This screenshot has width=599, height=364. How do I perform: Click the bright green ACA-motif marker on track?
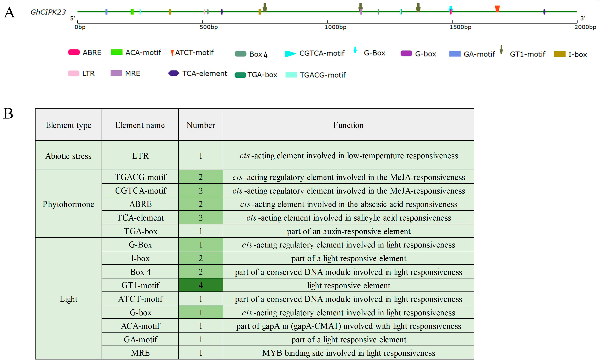pos(132,11)
